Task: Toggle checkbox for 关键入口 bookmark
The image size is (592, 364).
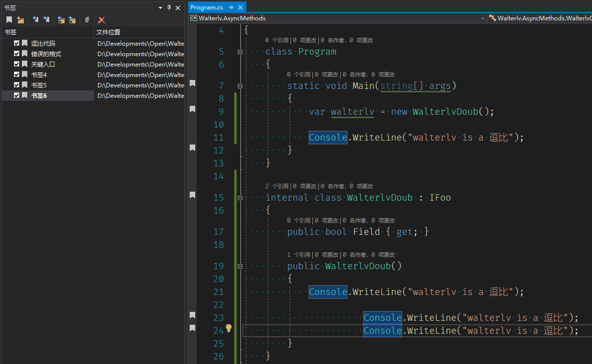Action: click(17, 64)
